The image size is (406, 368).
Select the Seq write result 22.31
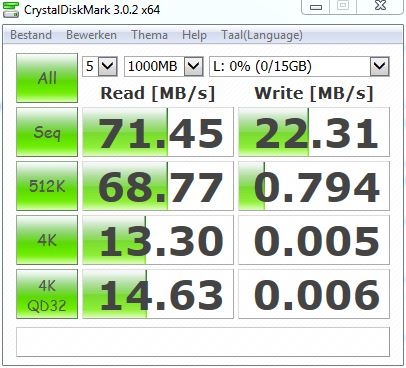314,132
